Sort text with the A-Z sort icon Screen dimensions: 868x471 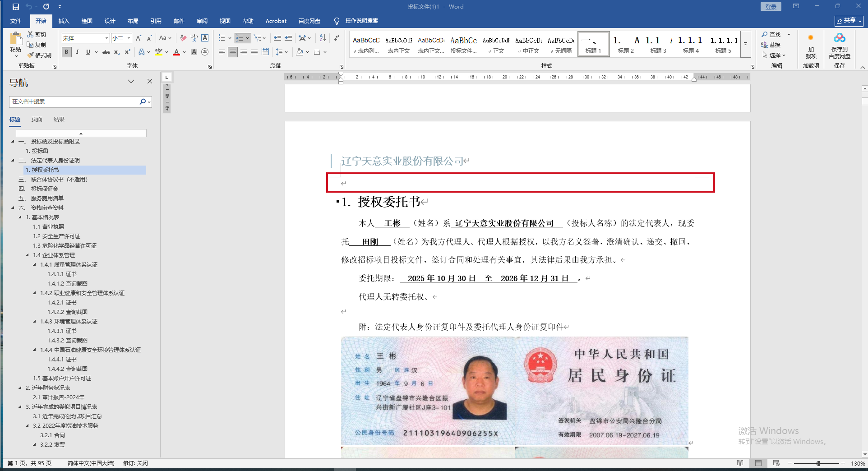(323, 38)
